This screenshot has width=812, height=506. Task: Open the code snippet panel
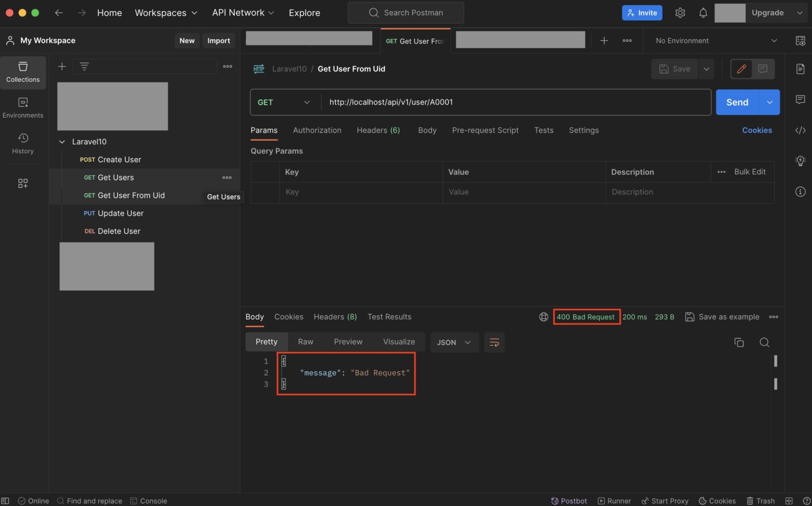[x=800, y=130]
